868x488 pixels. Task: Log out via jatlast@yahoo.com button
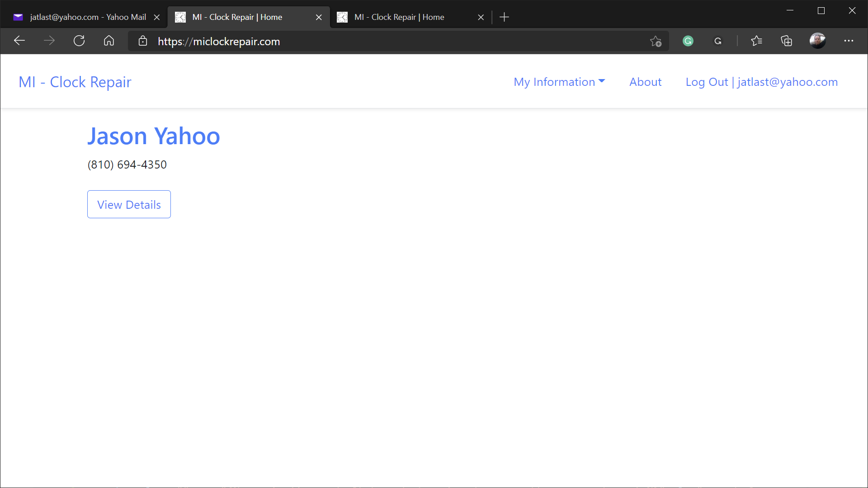tap(762, 82)
